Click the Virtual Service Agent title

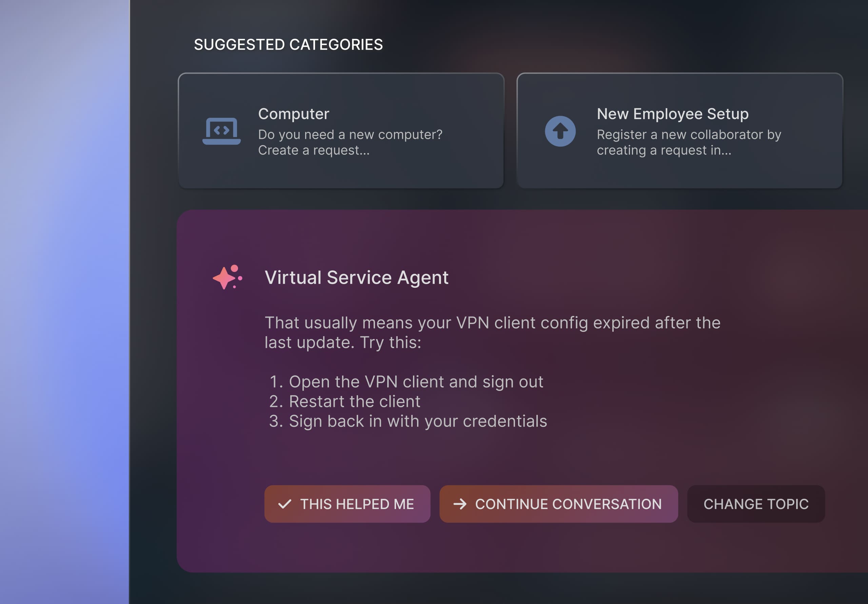tap(356, 278)
